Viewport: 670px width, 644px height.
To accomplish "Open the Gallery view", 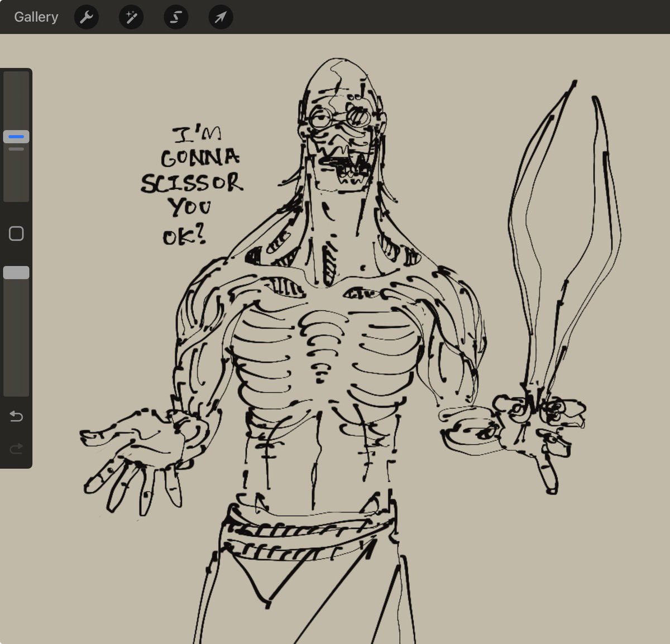I will pyautogui.click(x=36, y=17).
